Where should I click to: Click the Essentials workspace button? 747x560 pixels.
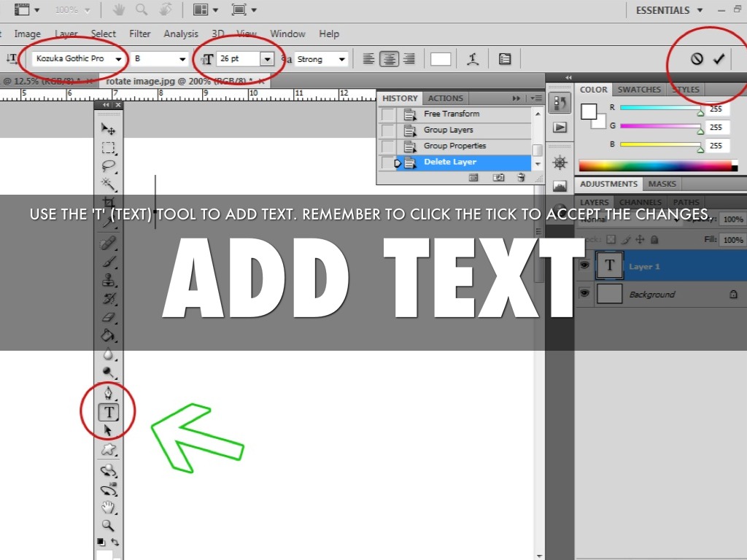point(669,10)
